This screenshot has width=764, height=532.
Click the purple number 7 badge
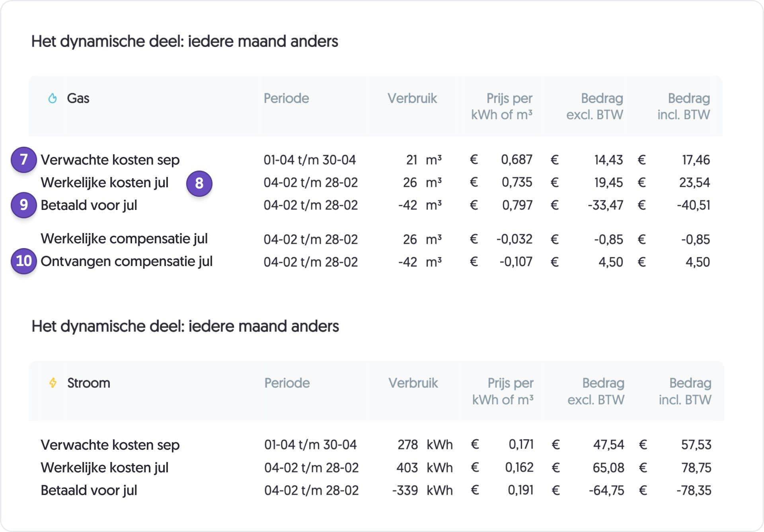tap(23, 159)
